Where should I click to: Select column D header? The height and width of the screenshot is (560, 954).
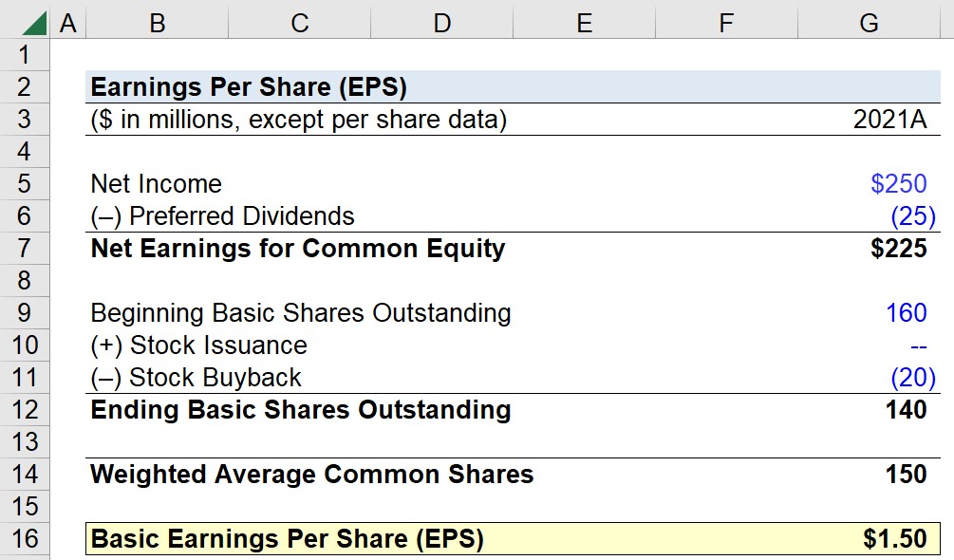(x=442, y=23)
